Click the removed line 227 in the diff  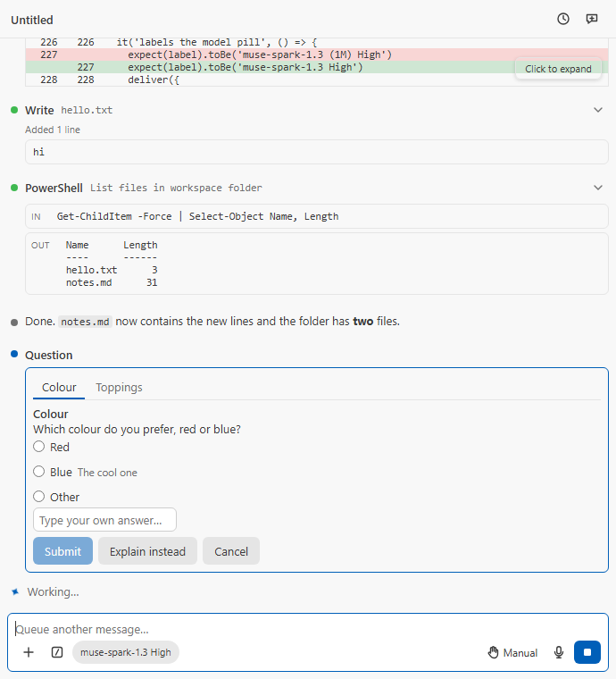(x=317, y=54)
